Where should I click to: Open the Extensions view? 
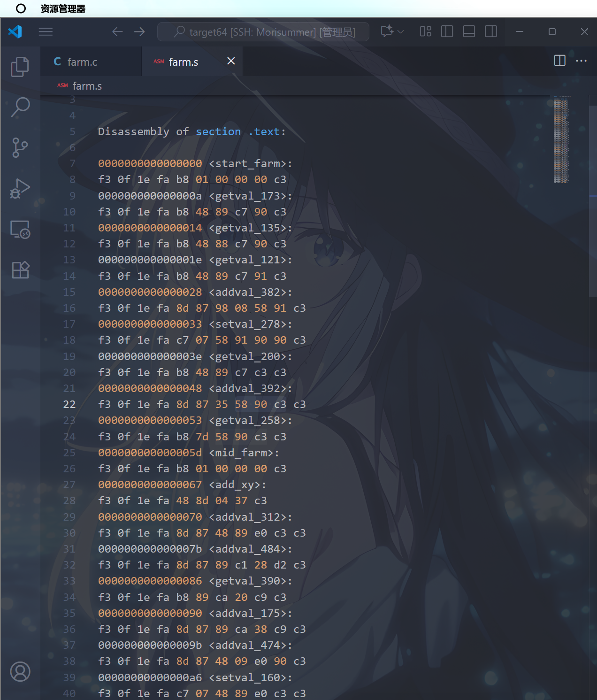pyautogui.click(x=20, y=270)
